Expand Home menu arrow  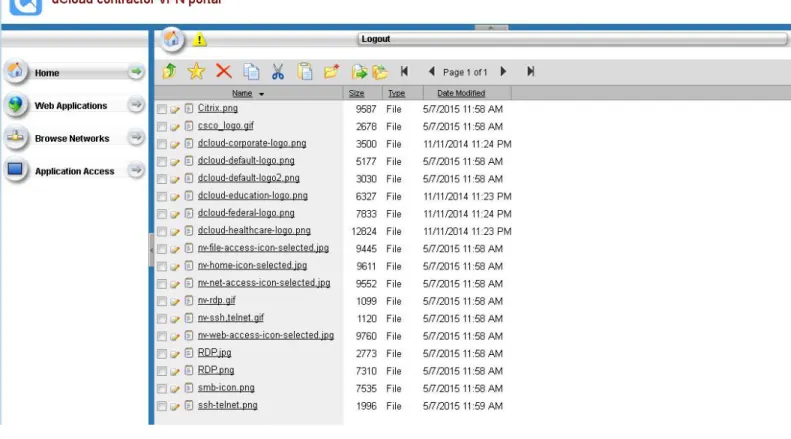coord(136,72)
